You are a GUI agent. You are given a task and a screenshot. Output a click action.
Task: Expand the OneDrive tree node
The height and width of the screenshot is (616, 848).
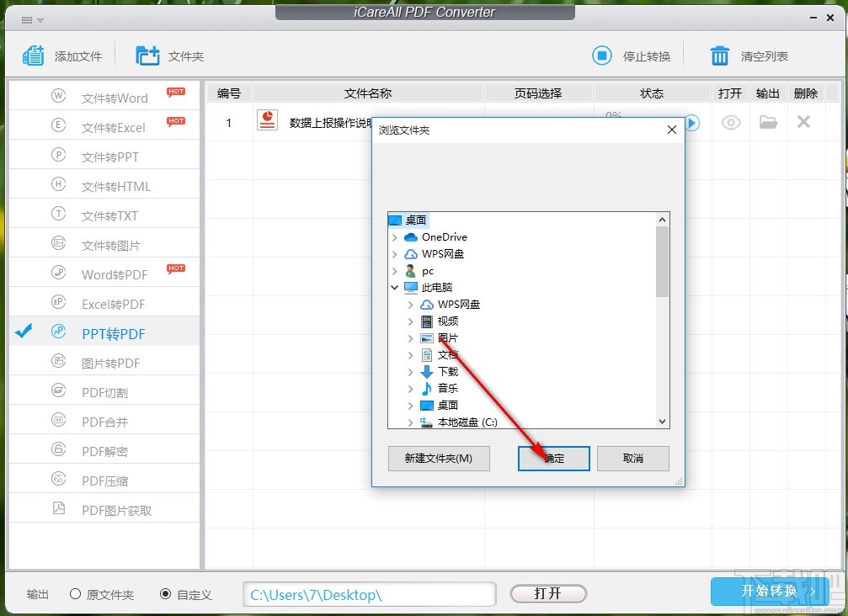coord(393,236)
